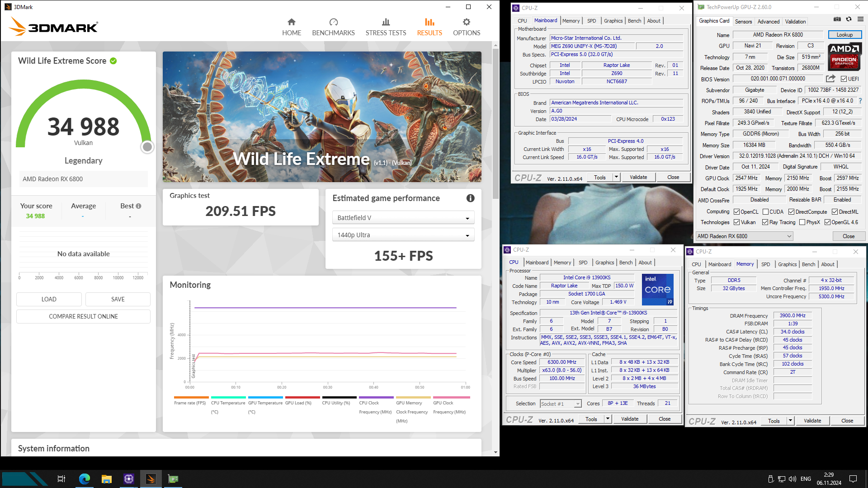868x488 pixels.
Task: Click Intel Core i9 logo in CPU-Z
Action: tap(657, 289)
